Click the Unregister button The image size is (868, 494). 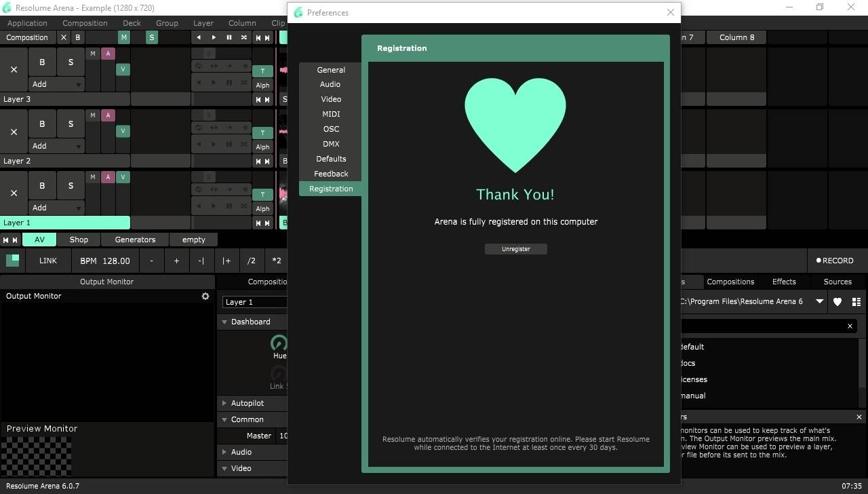(x=516, y=249)
